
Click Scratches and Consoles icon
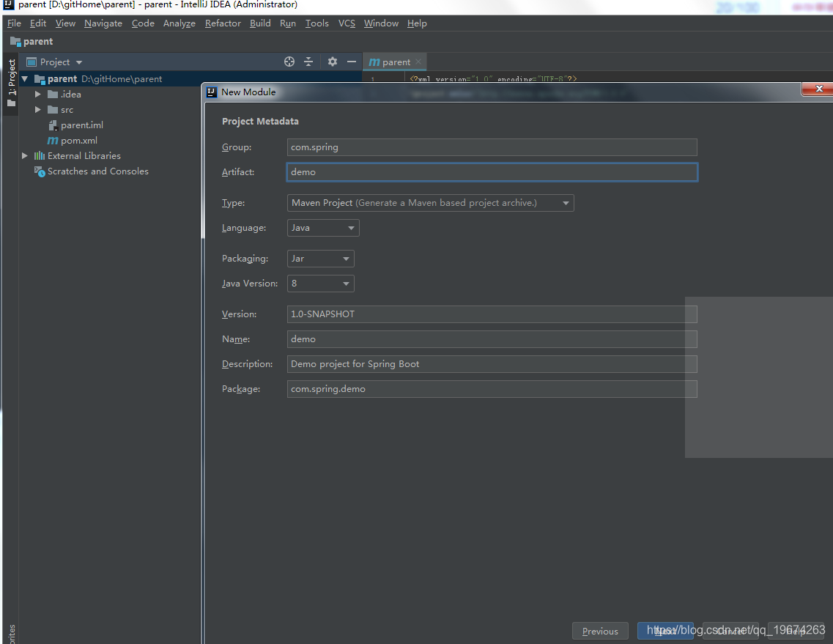[x=40, y=171]
